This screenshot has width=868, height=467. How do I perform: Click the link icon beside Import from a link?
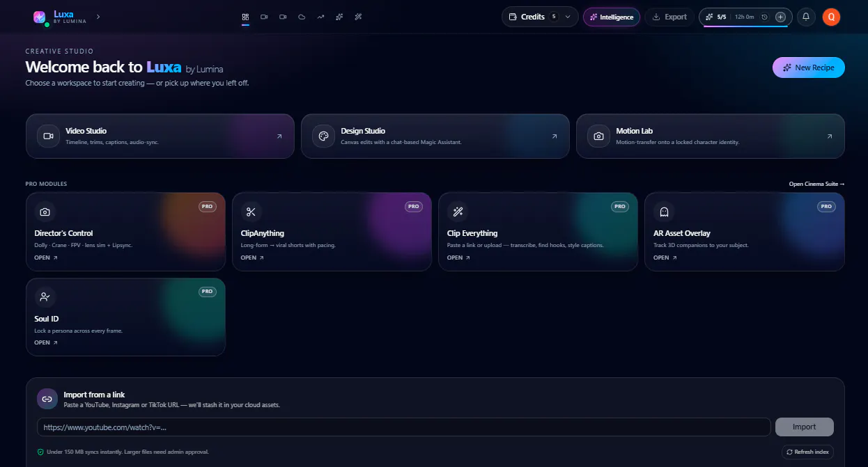(47, 399)
